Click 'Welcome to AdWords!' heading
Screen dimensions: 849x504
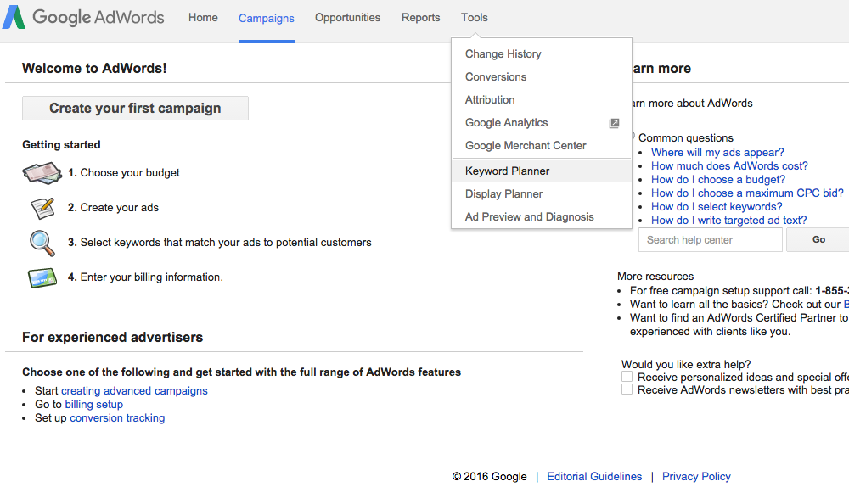[x=94, y=68]
